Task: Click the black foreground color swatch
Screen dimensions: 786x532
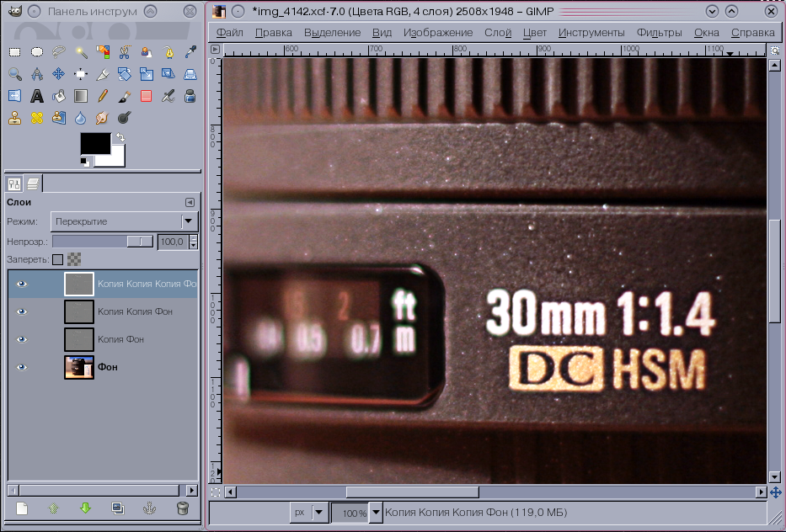Action: pyautogui.click(x=94, y=144)
